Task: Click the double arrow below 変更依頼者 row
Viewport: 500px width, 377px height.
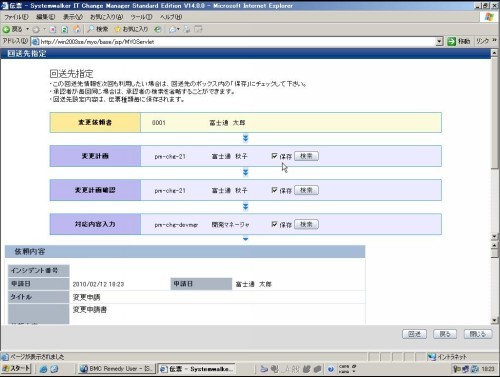Action: (x=246, y=138)
